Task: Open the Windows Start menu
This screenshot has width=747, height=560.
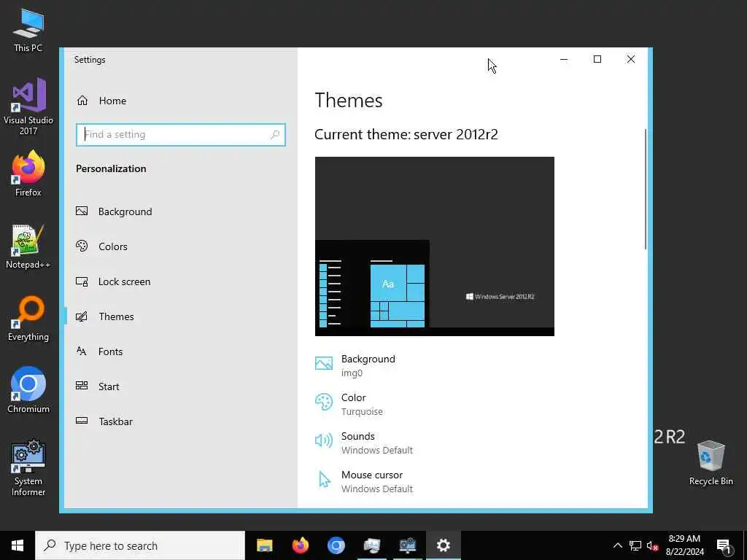Action: point(18,545)
